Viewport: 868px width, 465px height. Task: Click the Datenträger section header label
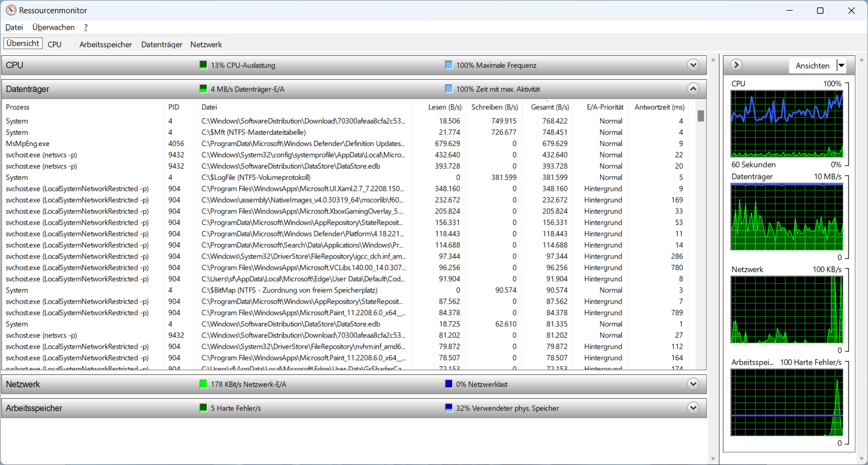(28, 89)
